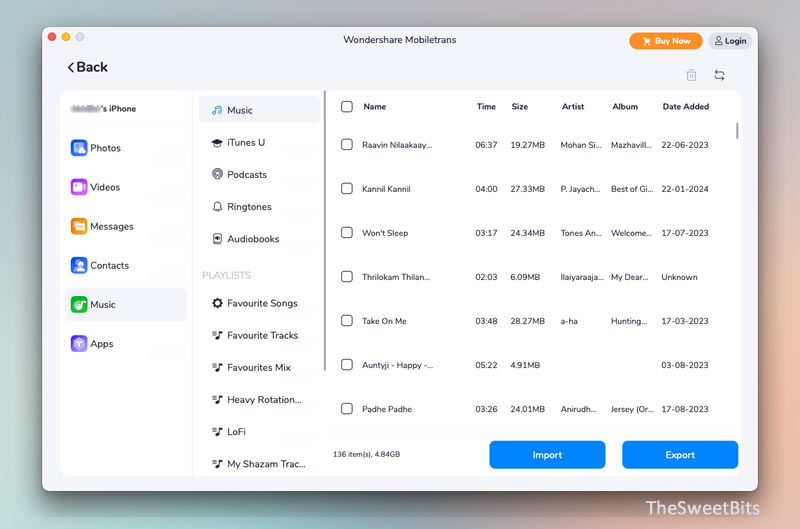800x529 pixels.
Task: Click the Buy Now button
Action: (x=666, y=41)
